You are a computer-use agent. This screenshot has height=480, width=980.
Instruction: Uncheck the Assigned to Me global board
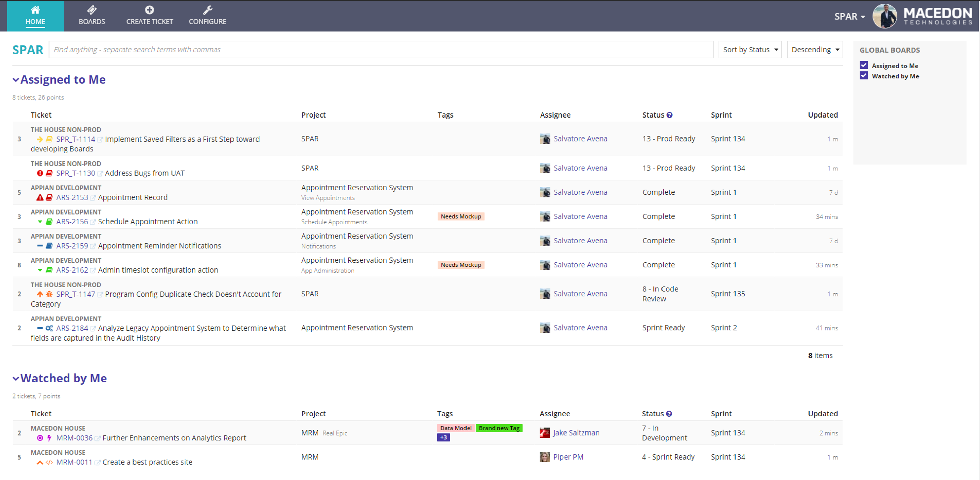(864, 65)
